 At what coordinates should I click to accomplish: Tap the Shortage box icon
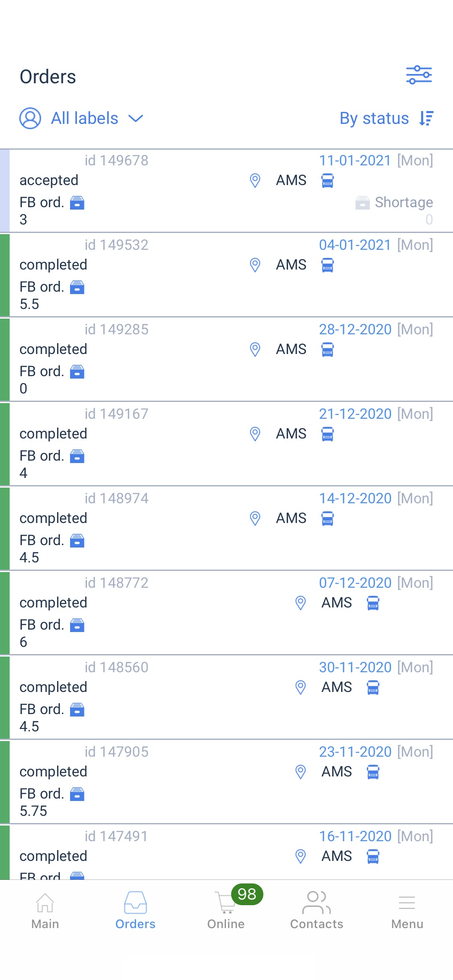pos(362,203)
